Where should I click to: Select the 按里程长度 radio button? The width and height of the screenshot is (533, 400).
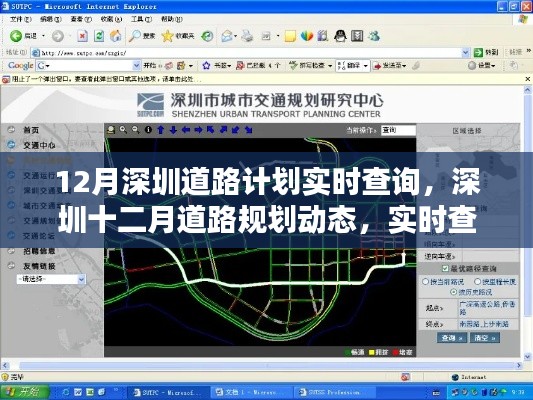coord(477,282)
